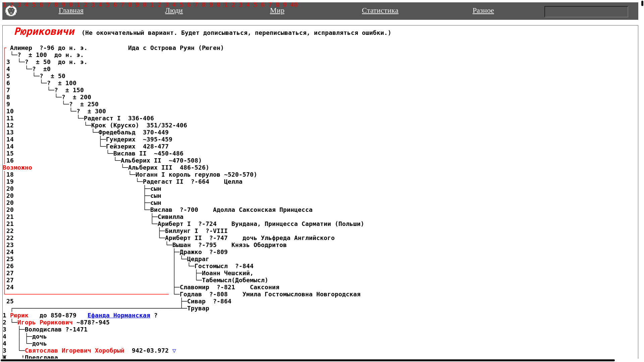Click the Володислав ?-1471 row
Image resolution: width=644 pixels, height=362 pixels.
point(56,329)
